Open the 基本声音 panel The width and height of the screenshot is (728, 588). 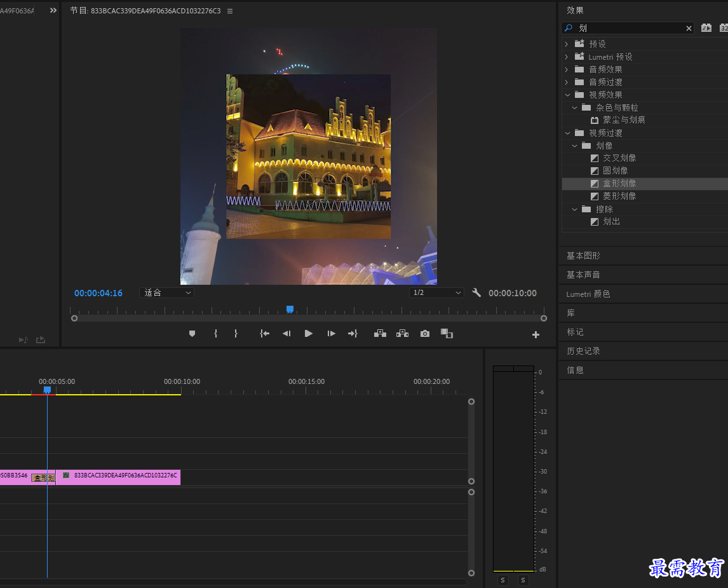(x=583, y=275)
